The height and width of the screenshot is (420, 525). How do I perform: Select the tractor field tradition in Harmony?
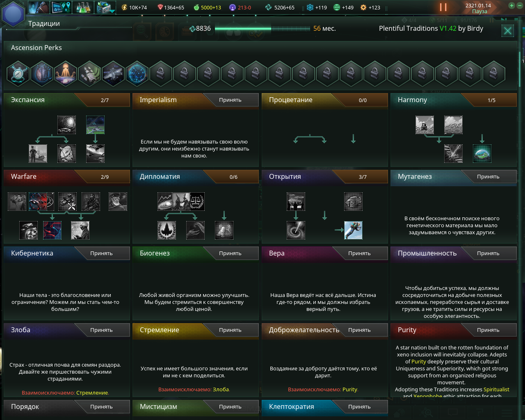tap(425, 125)
